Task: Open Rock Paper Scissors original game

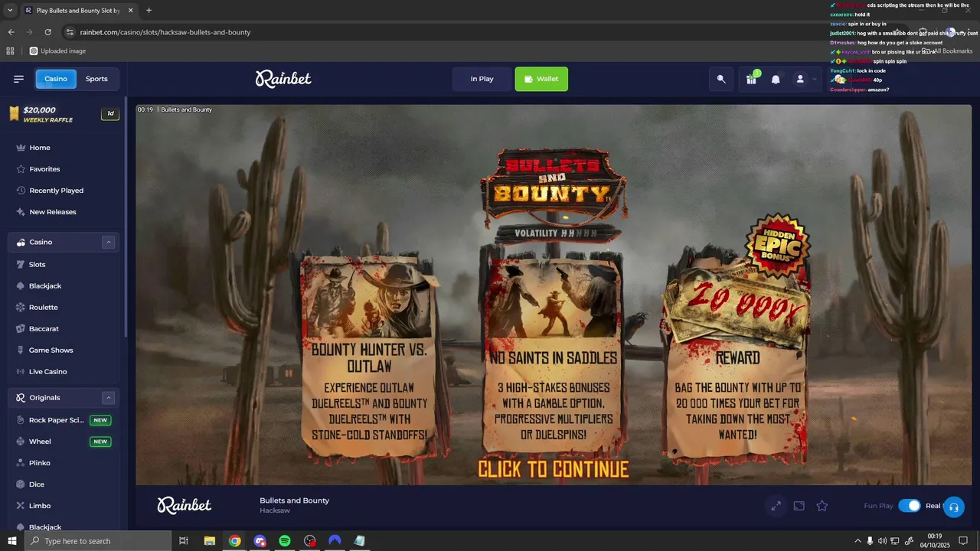Action: 63,420
